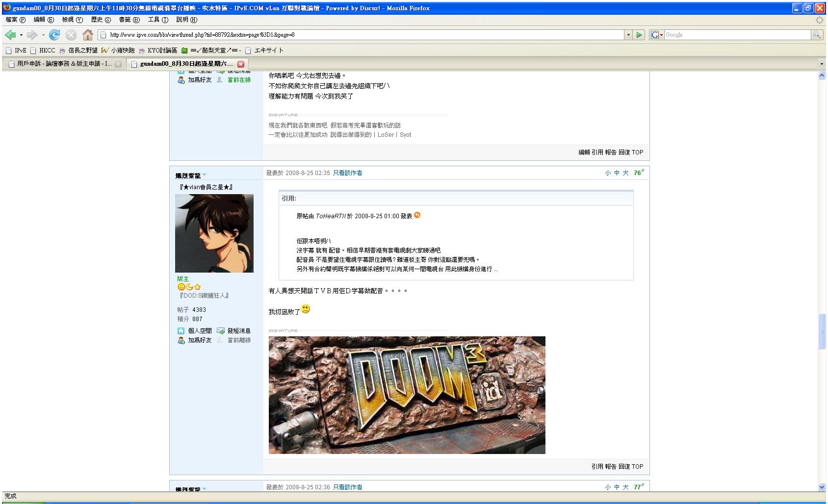Click 報告 in post 76 footer
Viewport: 828px width, 504px height.
[x=610, y=467]
